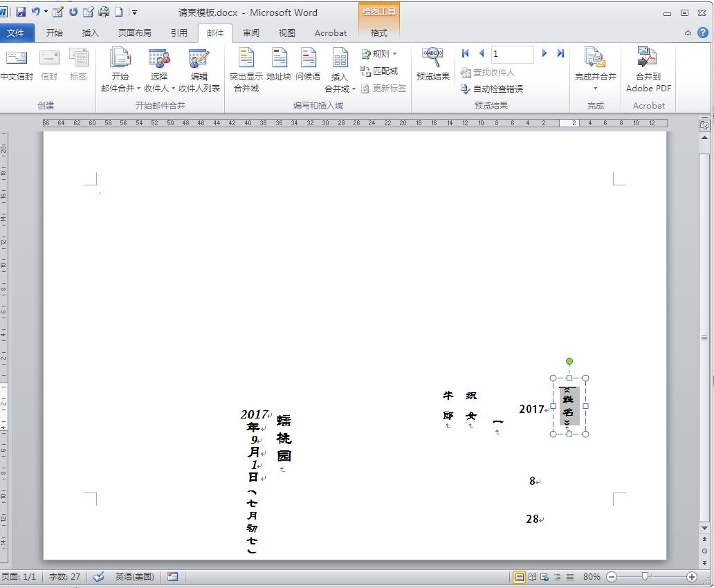Switch to Full Screen Reading view
714x588 pixels.
[532, 578]
